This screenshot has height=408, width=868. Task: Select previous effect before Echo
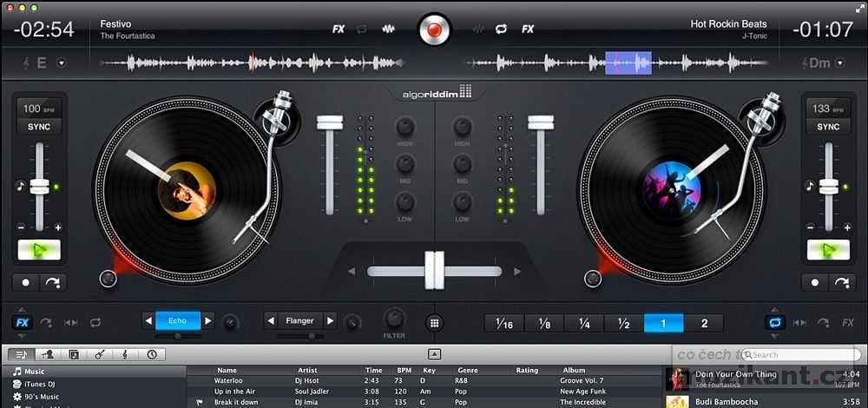(x=148, y=320)
